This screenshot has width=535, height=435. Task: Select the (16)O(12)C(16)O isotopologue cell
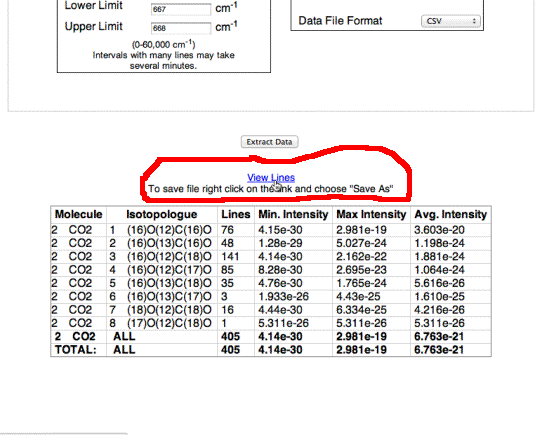pos(162,230)
